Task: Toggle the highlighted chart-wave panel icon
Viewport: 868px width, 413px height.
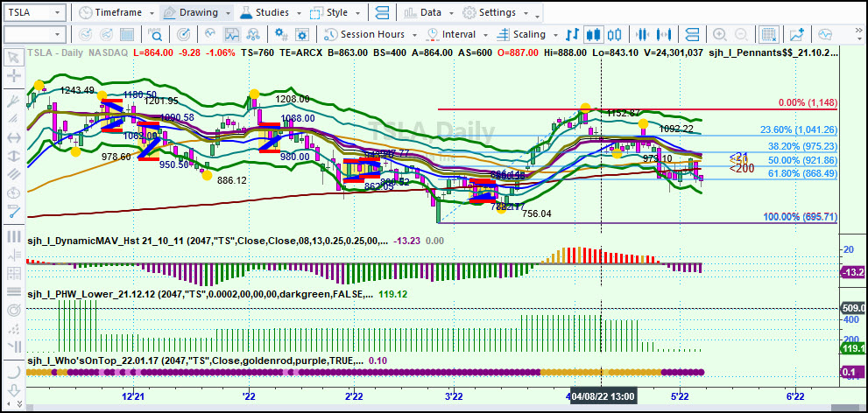Action: coord(232,34)
